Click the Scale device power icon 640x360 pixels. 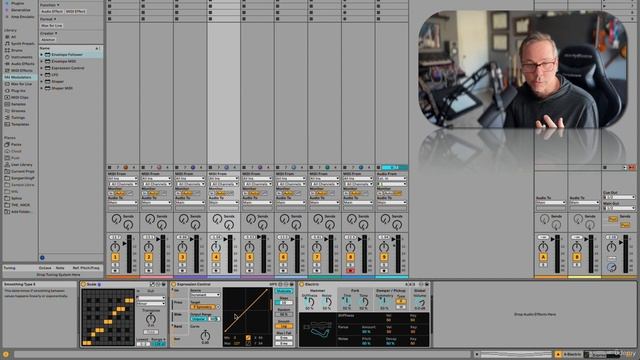tap(83, 284)
